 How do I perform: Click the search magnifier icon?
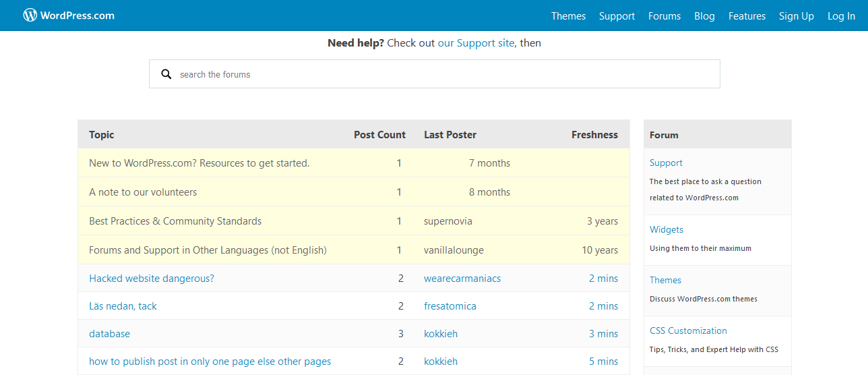click(x=166, y=74)
